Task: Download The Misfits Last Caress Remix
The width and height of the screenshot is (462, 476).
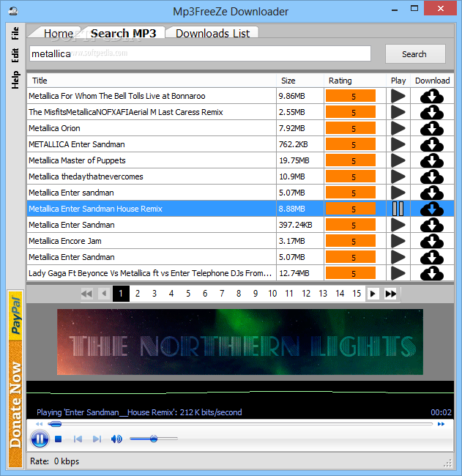Action: (432, 112)
